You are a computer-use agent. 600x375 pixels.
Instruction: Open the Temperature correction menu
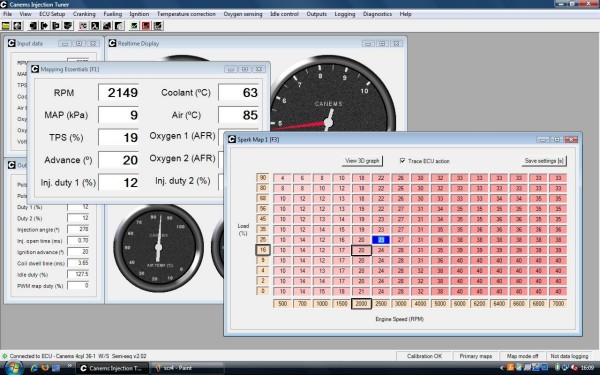coord(186,14)
